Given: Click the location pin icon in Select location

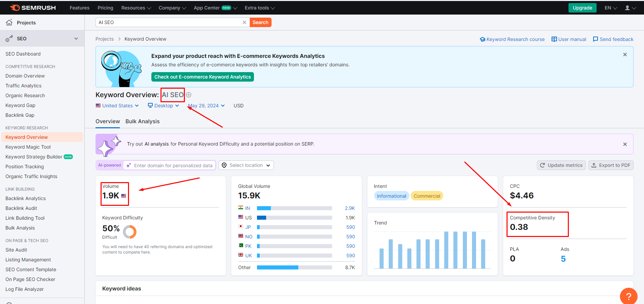Looking at the screenshot, I should pyautogui.click(x=224, y=165).
